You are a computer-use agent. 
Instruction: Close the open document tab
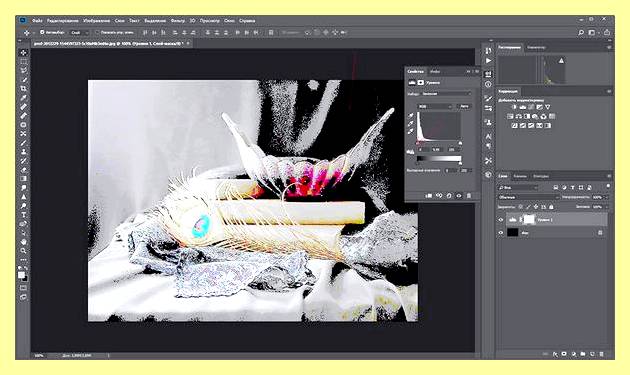pyautogui.click(x=188, y=43)
